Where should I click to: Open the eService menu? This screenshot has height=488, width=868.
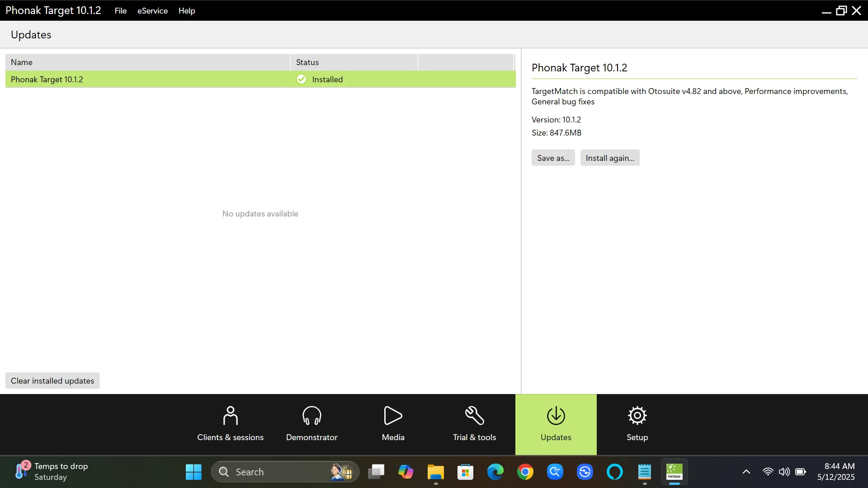pos(152,10)
